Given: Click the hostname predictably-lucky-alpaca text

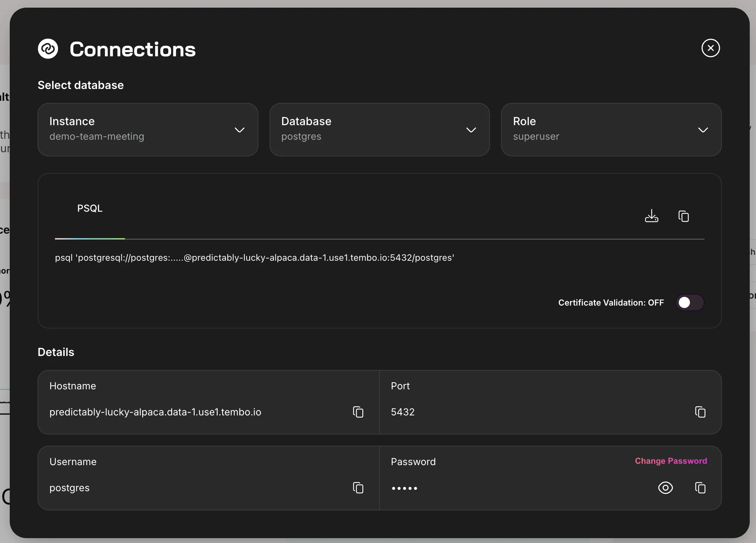Looking at the screenshot, I should [x=155, y=412].
